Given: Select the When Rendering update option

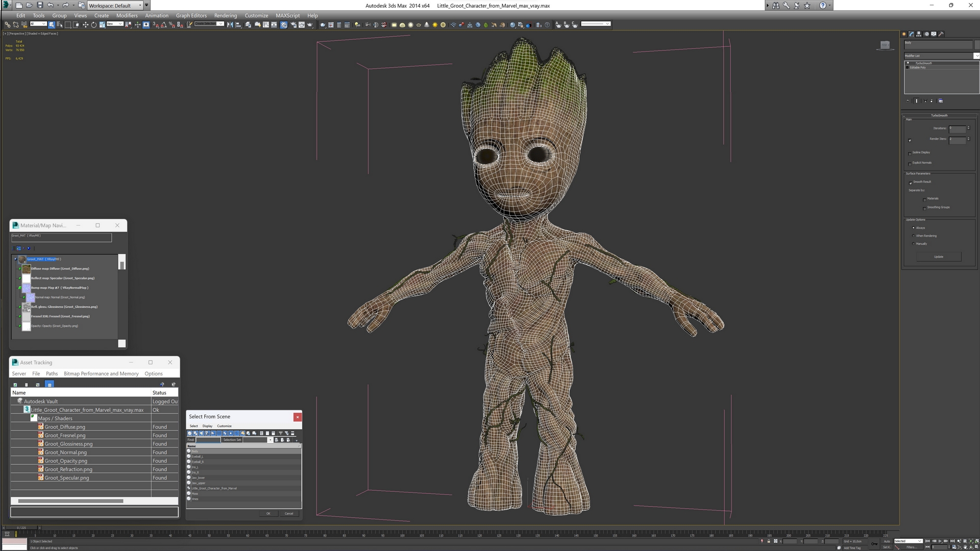Looking at the screenshot, I should pos(913,236).
